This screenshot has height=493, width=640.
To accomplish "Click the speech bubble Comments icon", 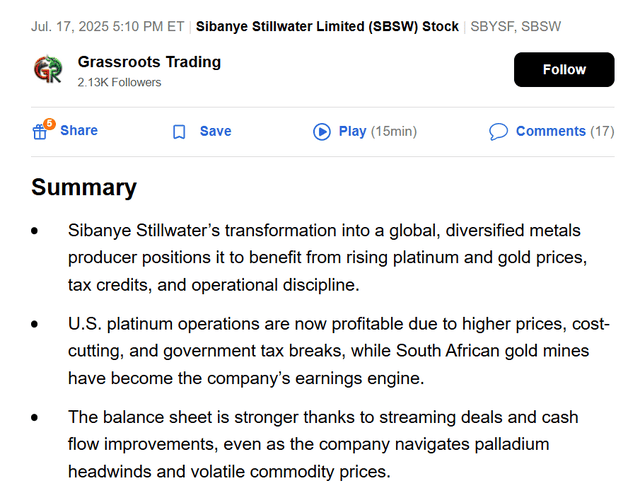I will [498, 132].
